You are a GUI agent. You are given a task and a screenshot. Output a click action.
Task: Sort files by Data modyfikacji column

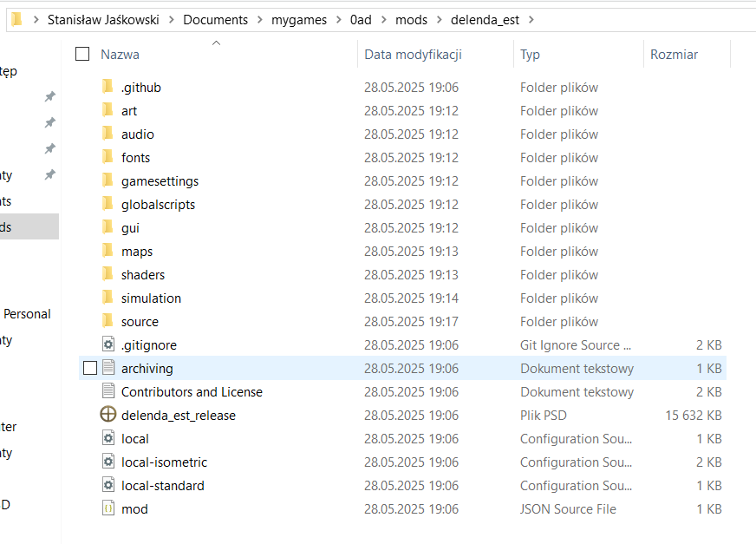pos(413,54)
